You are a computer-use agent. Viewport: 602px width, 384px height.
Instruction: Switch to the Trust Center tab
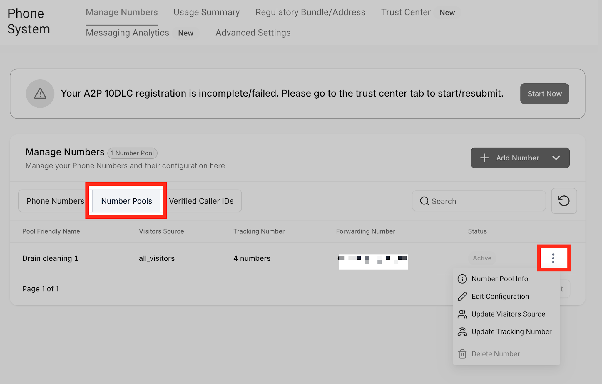tap(406, 12)
